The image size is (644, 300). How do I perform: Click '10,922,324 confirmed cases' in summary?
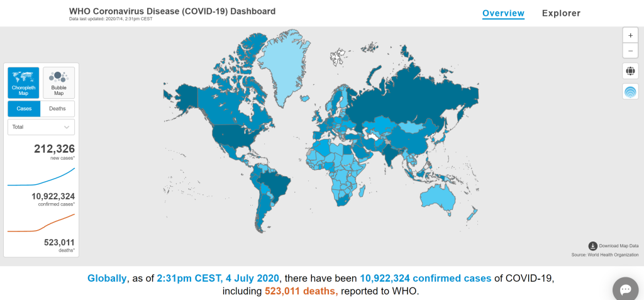coord(426,278)
